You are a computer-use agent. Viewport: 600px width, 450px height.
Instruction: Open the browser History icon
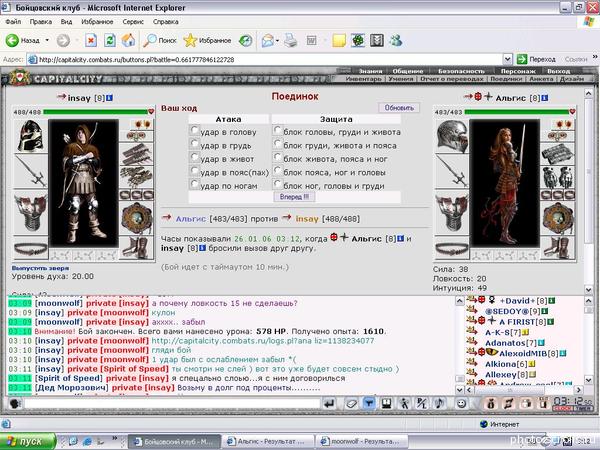(245, 40)
